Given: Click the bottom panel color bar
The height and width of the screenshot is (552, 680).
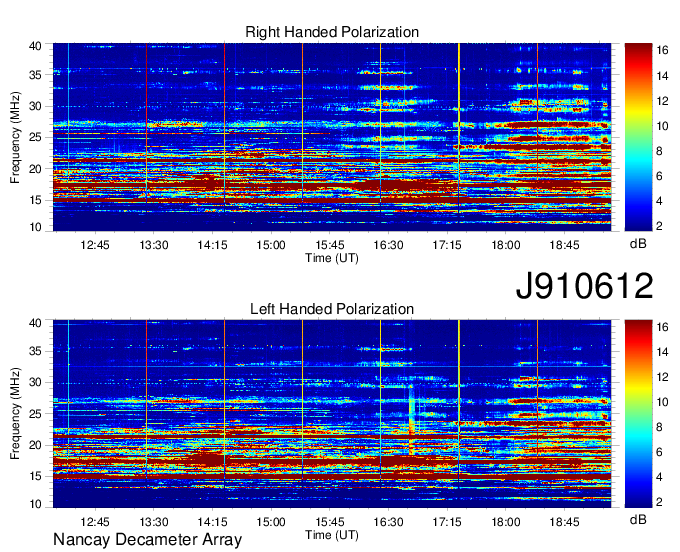Looking at the screenshot, I should (x=638, y=414).
